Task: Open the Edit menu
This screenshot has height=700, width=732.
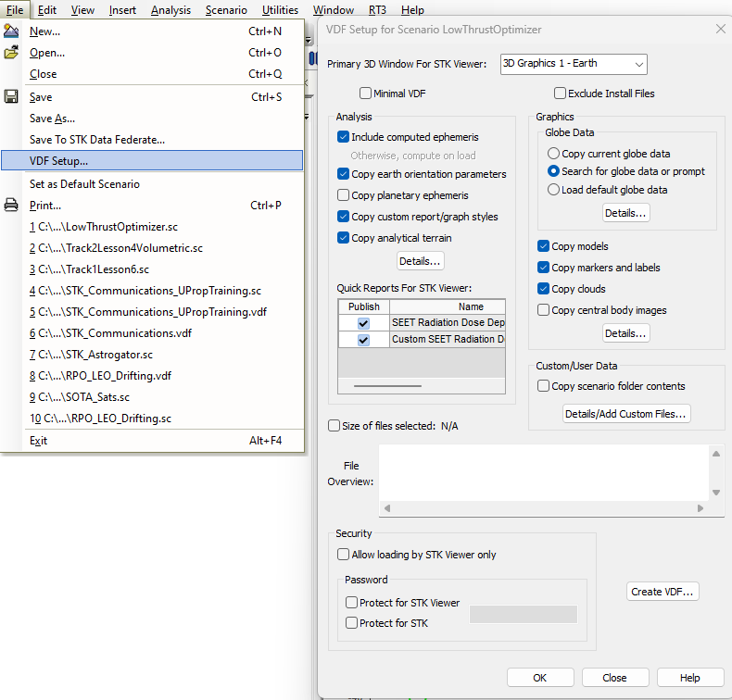Action: [x=46, y=10]
